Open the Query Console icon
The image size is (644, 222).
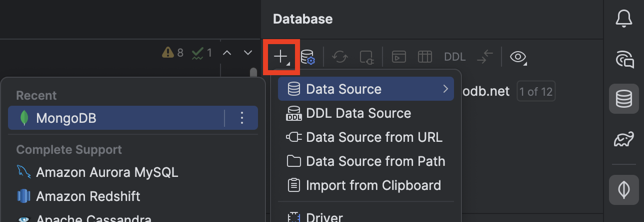pyautogui.click(x=398, y=57)
